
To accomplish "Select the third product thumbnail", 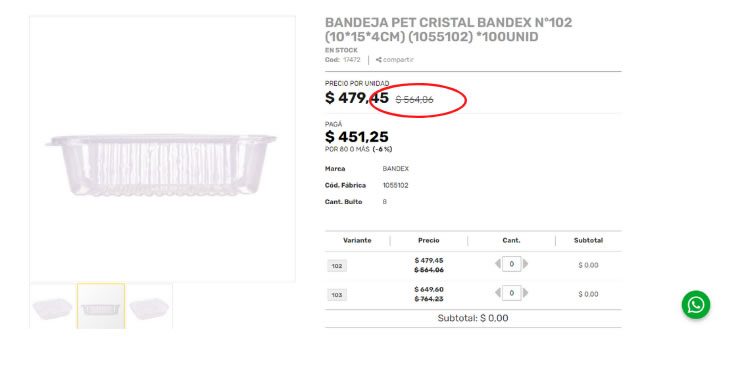I will pos(149,306).
